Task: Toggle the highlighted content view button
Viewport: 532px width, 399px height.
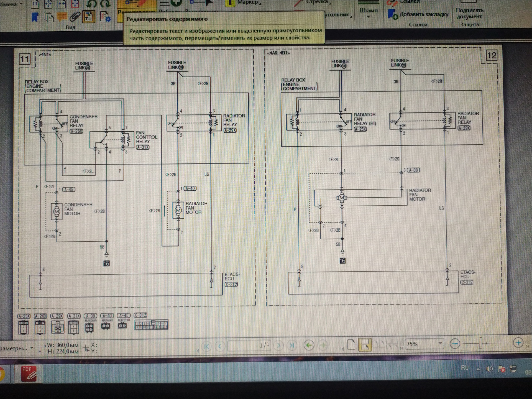Action: pyautogui.click(x=89, y=17)
